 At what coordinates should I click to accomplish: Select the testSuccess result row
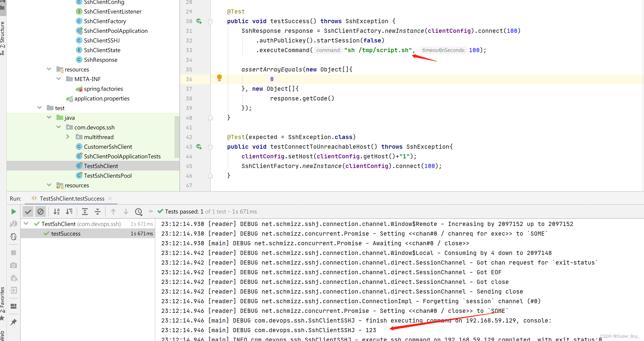[66, 234]
